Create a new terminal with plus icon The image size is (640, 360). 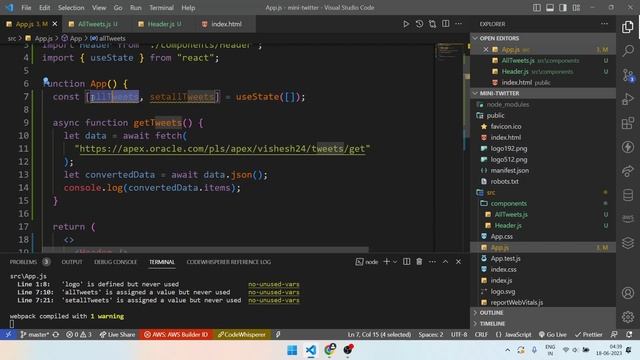coord(386,262)
